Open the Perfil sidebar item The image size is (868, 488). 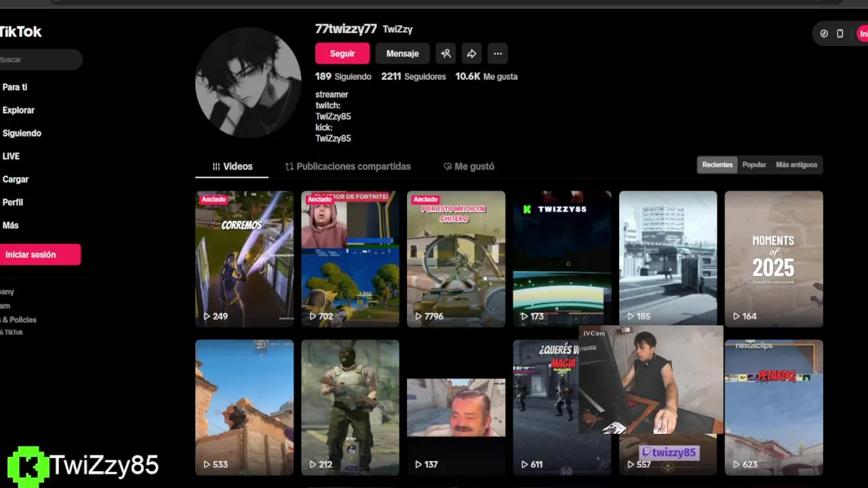click(x=13, y=203)
